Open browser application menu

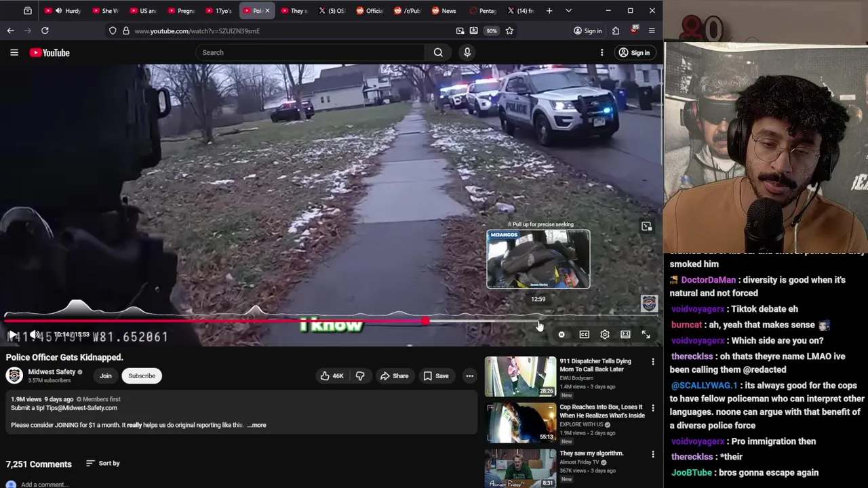(652, 30)
